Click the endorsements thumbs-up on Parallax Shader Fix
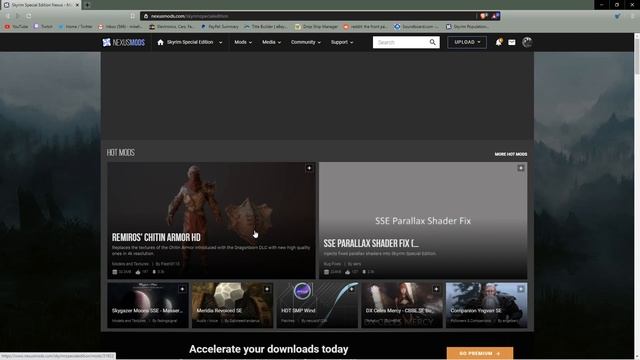The height and width of the screenshot is (360, 640). coord(348,272)
